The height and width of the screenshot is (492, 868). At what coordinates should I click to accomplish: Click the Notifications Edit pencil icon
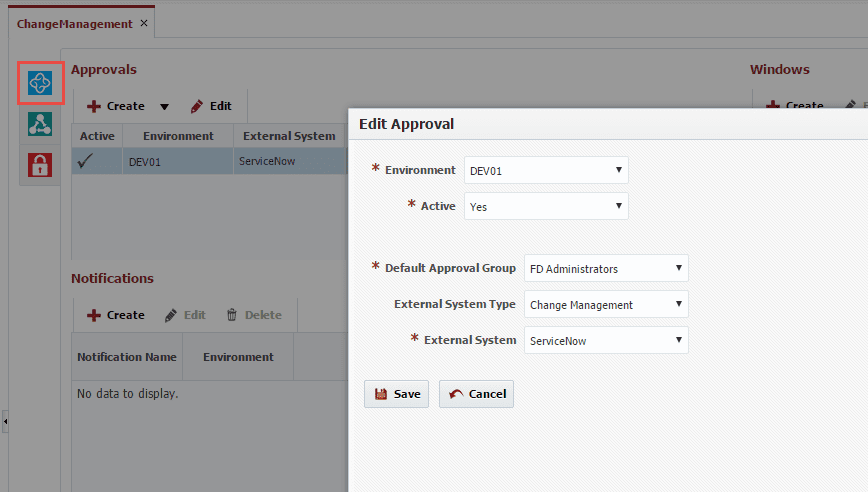(171, 315)
